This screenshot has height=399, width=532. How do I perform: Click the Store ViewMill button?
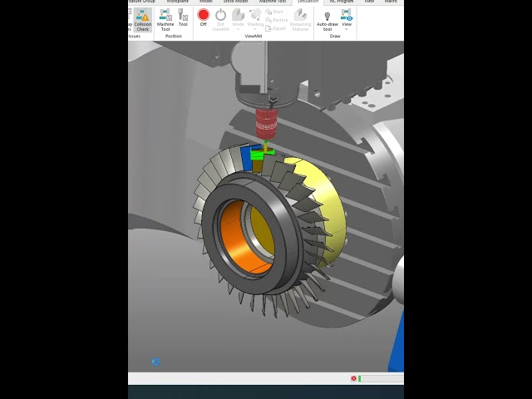(x=274, y=12)
